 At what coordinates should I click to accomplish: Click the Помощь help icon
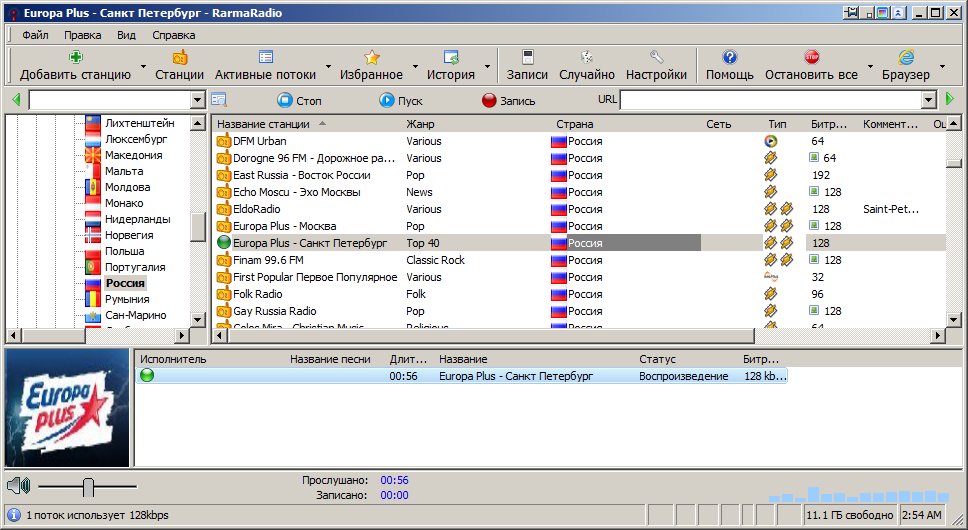coord(730,58)
